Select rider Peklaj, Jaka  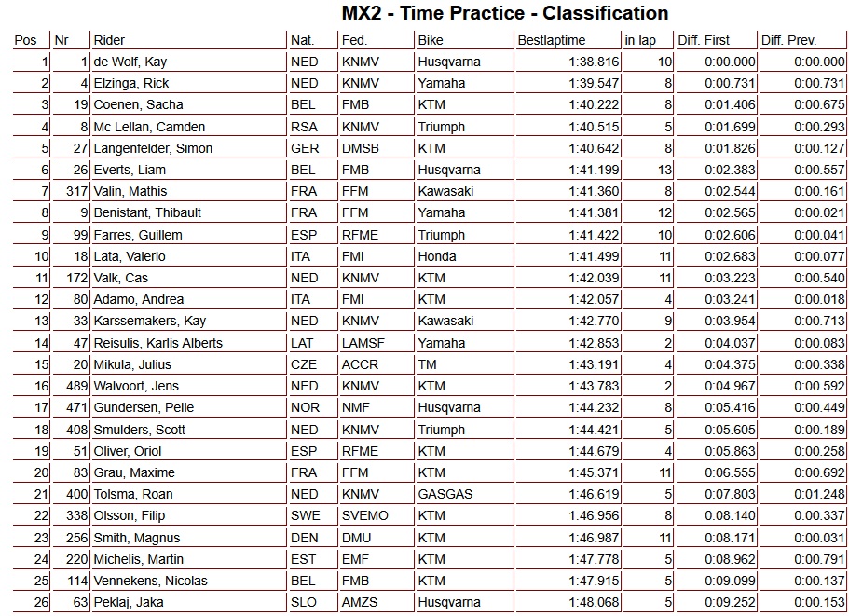(129, 602)
